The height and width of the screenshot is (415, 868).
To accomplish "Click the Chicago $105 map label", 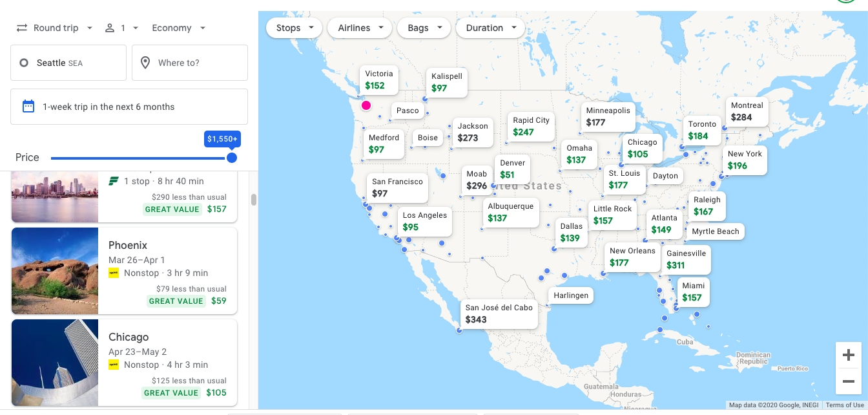I will [642, 148].
